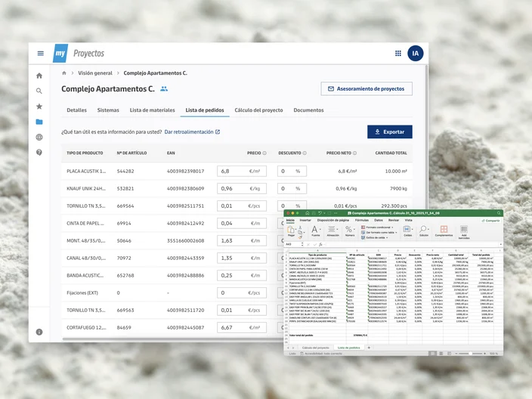
Task: Click the Cut scissors icon in Excel
Action: tap(300, 227)
